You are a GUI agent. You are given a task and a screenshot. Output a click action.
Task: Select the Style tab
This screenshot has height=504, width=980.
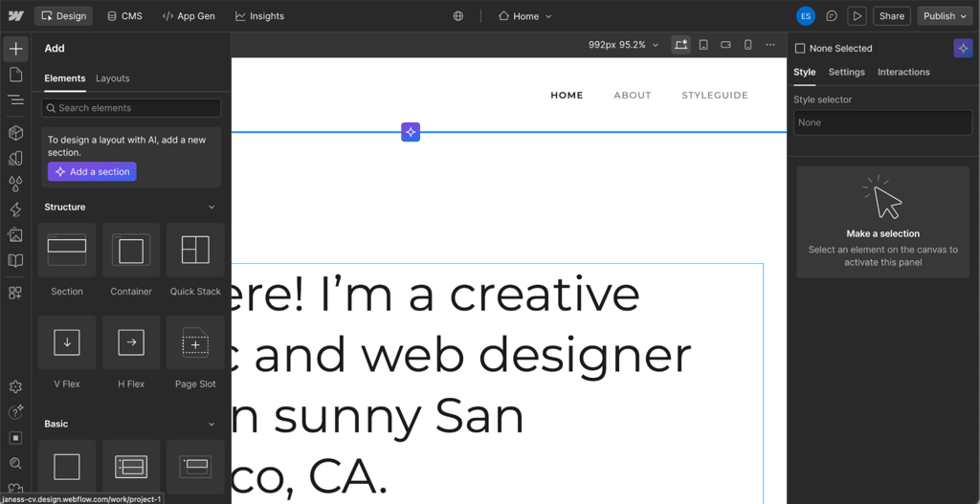coord(804,73)
